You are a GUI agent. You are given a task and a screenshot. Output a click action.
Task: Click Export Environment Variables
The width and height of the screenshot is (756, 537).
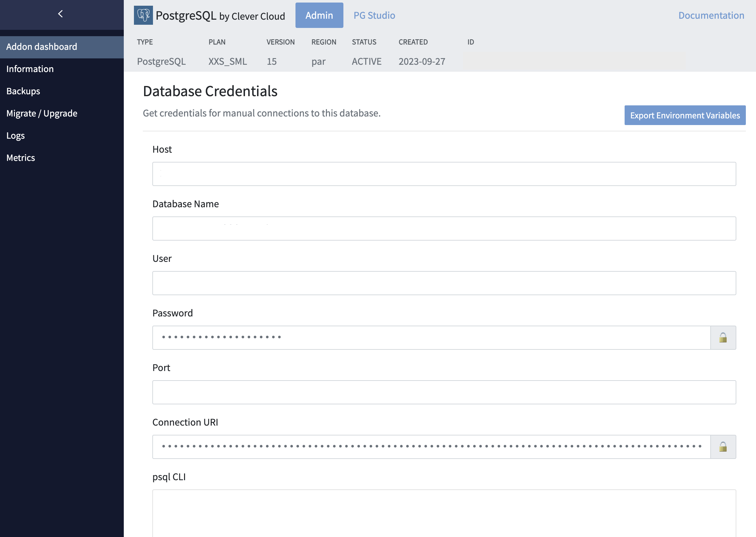(685, 115)
